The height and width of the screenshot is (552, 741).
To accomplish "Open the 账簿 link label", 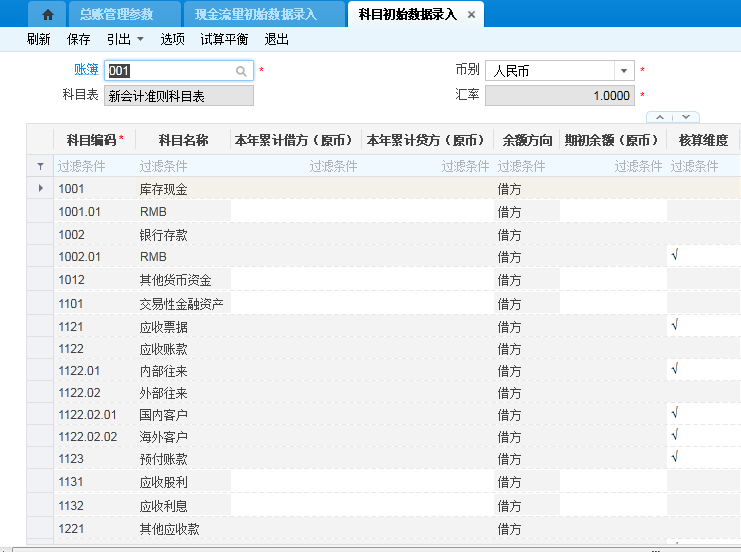I will tap(87, 70).
